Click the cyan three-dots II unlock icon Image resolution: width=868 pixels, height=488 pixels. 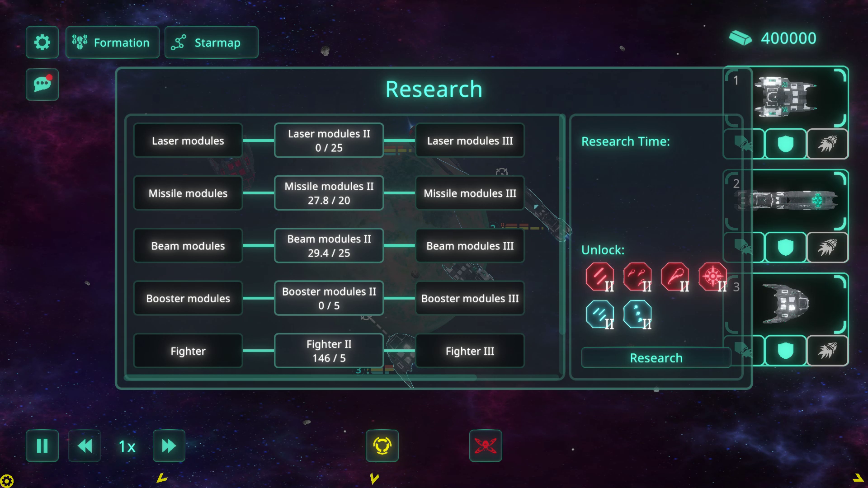click(x=637, y=314)
